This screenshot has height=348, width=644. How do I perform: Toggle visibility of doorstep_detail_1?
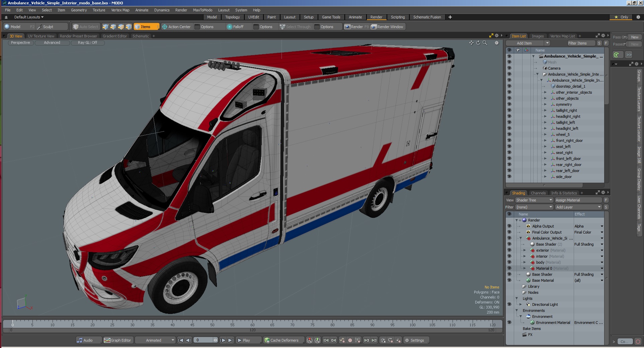tap(509, 86)
